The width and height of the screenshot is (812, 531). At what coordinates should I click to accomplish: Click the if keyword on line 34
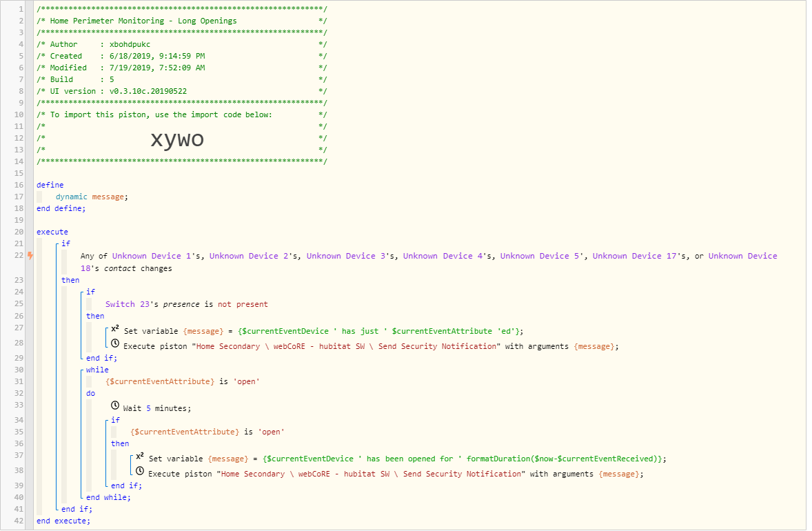pyautogui.click(x=116, y=420)
